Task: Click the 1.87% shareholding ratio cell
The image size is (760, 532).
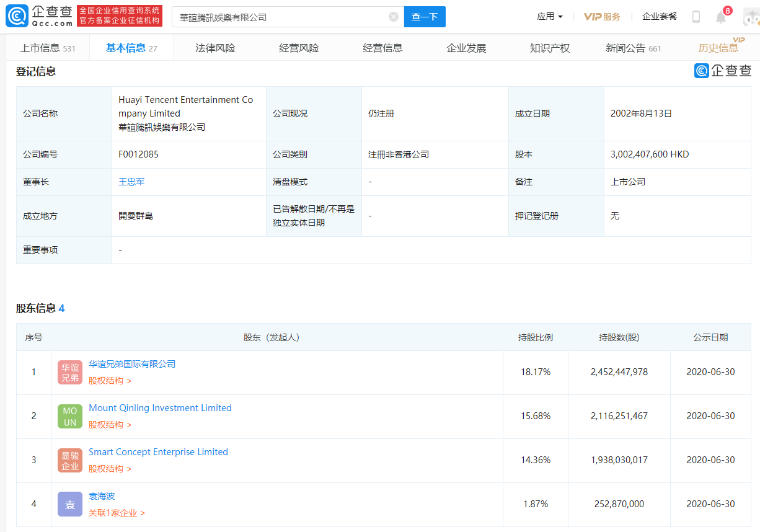Action: [x=536, y=504]
